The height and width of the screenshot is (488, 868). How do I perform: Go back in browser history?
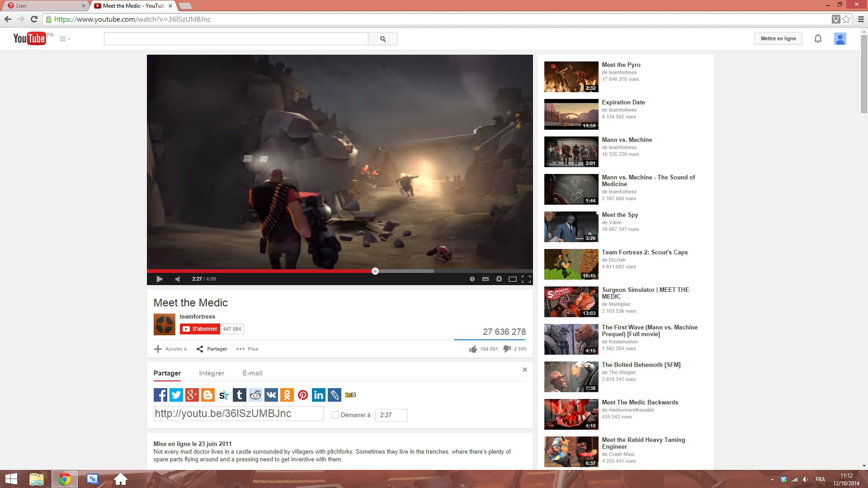coord(8,19)
